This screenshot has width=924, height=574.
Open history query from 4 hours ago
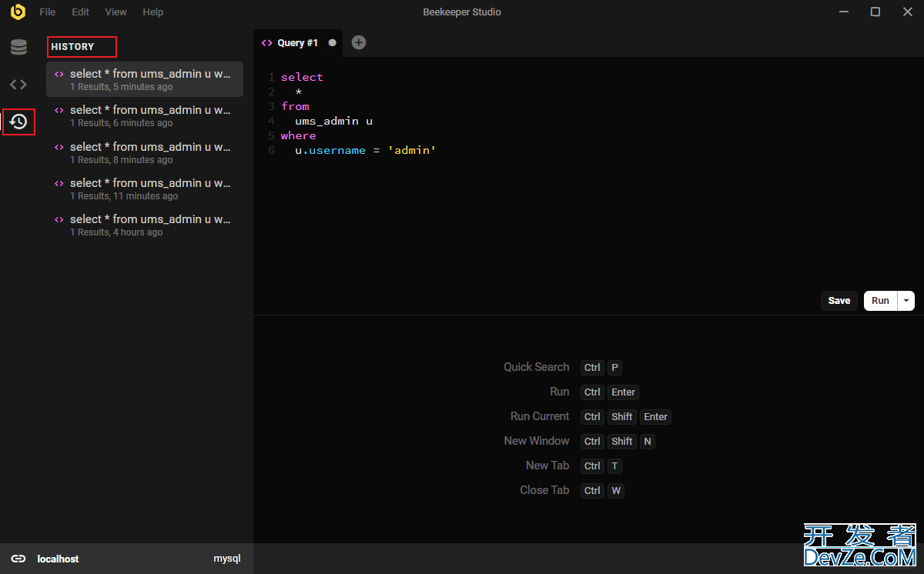[x=145, y=225]
